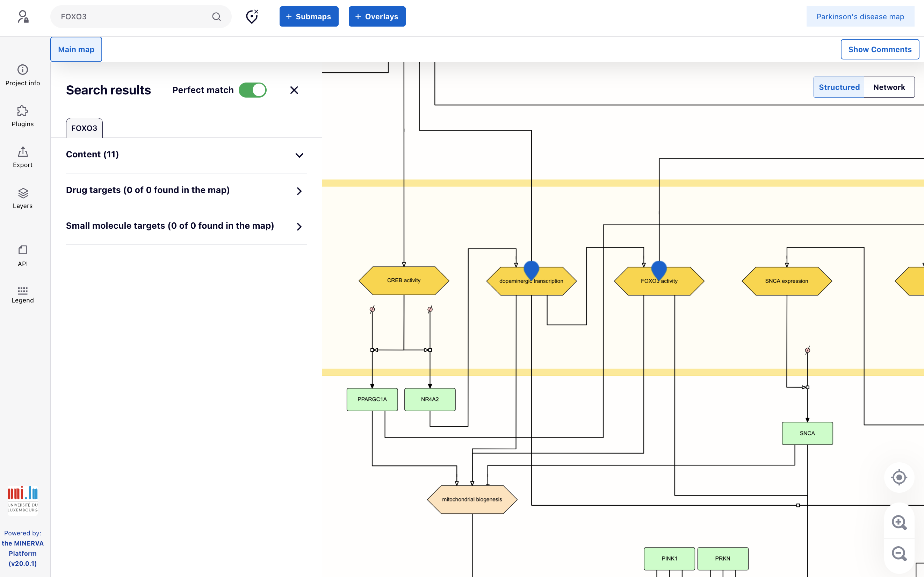924x577 pixels.
Task: Open the Legend panel
Action: click(22, 294)
